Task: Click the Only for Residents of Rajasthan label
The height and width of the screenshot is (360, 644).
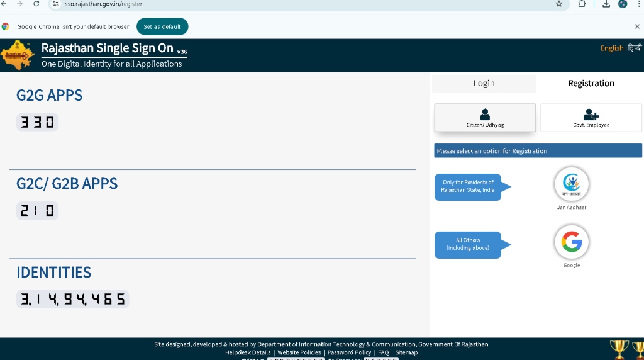Action: (468, 186)
